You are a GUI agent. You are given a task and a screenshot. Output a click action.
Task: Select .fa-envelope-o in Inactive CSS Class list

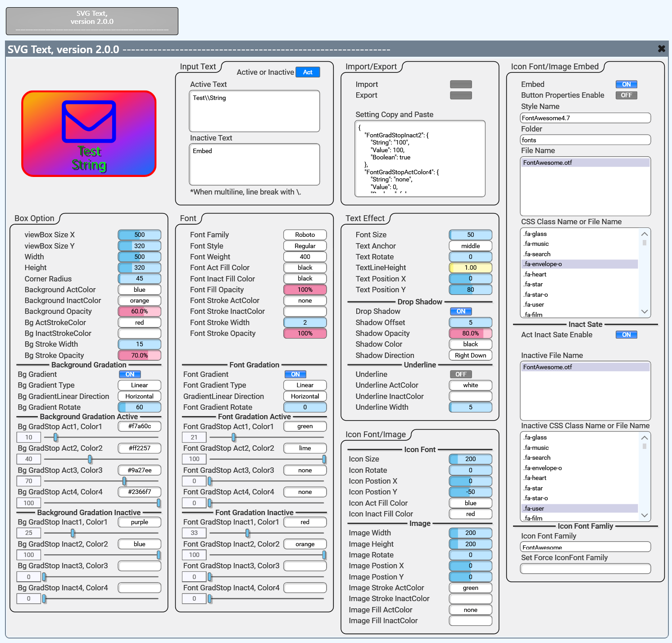tap(580, 468)
